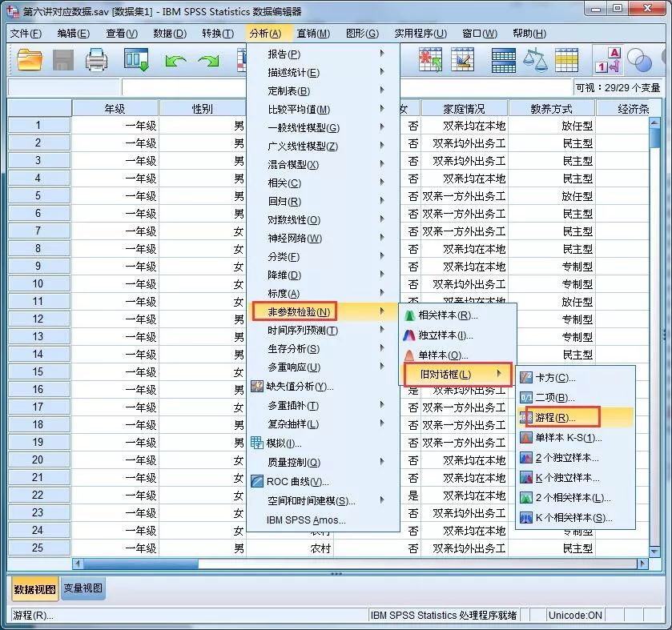Viewport: 672px width, 630px height.
Task: Expand the 报告(P) submenu
Action: [x=324, y=54]
